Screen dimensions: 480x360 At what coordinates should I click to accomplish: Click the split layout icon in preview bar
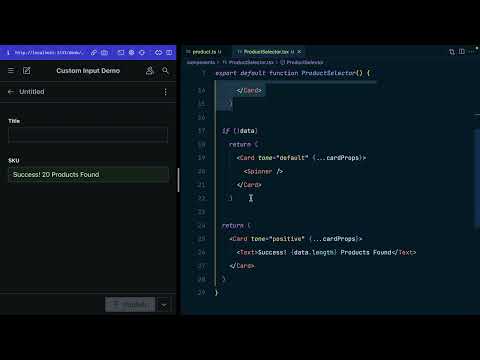pyautogui.click(x=169, y=53)
